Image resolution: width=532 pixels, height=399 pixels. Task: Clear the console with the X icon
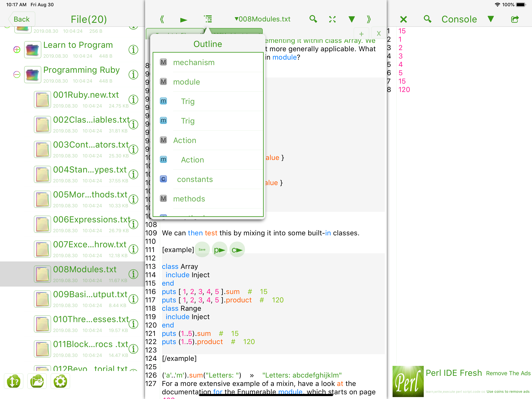pos(403,19)
